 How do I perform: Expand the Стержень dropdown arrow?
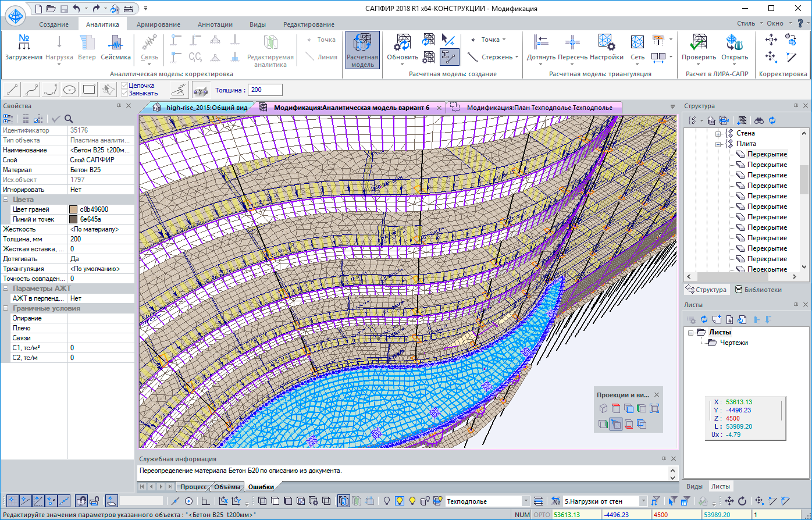coord(517,57)
